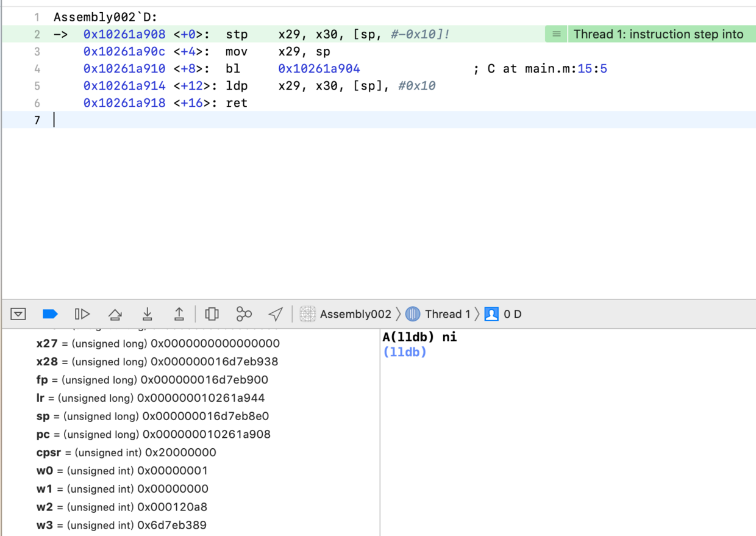Click the annotation list icon beside Thread 1
The height and width of the screenshot is (536, 756).
point(556,34)
